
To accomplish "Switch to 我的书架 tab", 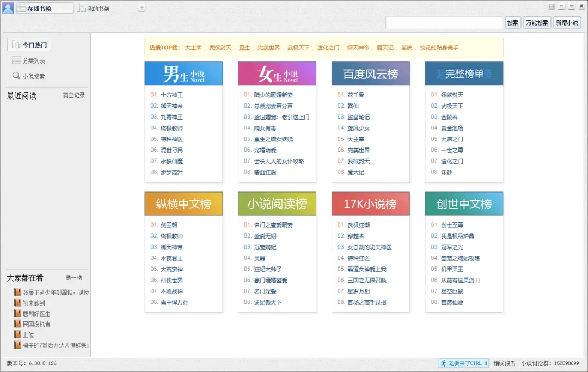I will [94, 8].
